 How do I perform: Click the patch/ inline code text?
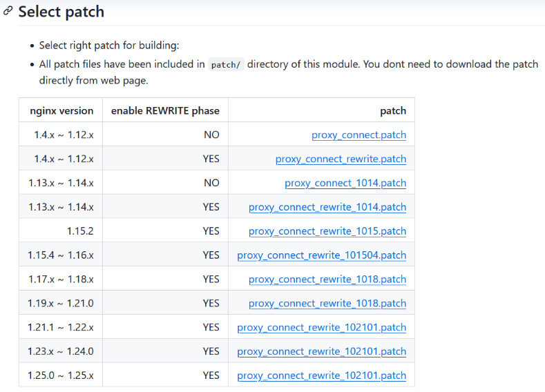[x=226, y=65]
